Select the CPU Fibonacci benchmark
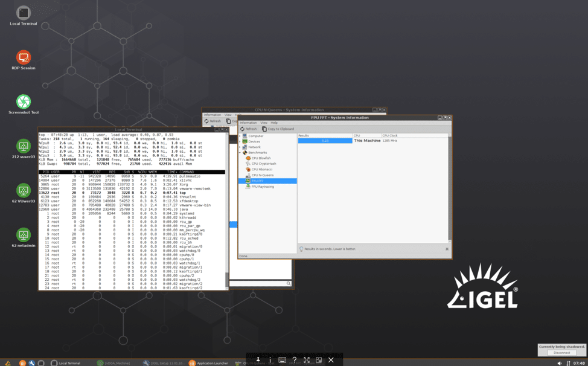The width and height of the screenshot is (588, 366). click(x=262, y=170)
